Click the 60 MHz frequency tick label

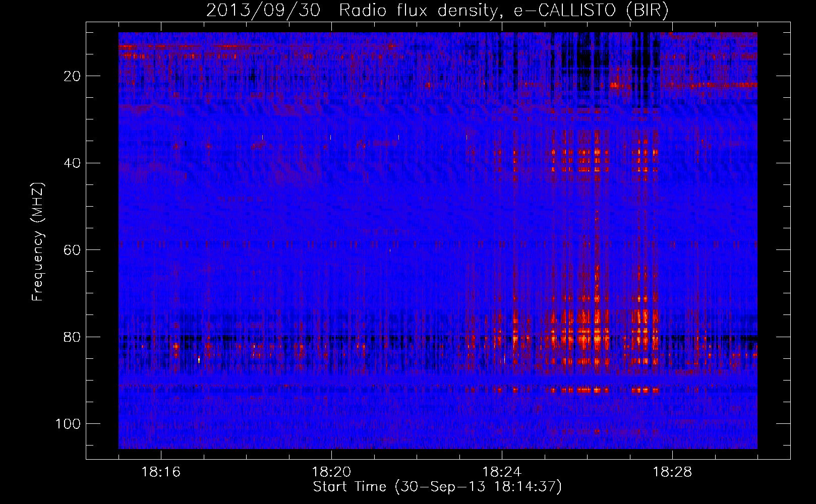tap(73, 250)
